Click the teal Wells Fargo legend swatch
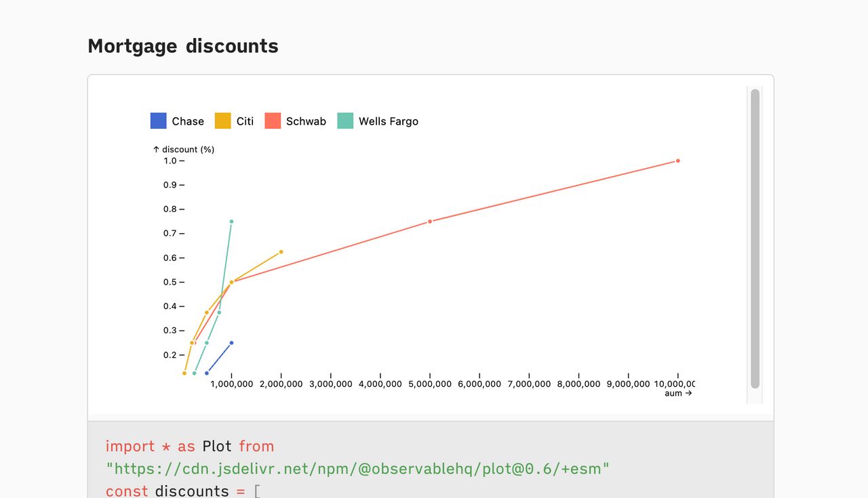The image size is (868, 498). pos(345,121)
